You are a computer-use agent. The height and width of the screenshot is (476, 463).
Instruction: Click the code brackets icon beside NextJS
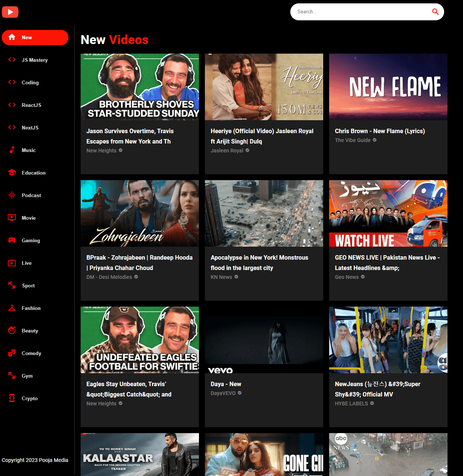(12, 127)
